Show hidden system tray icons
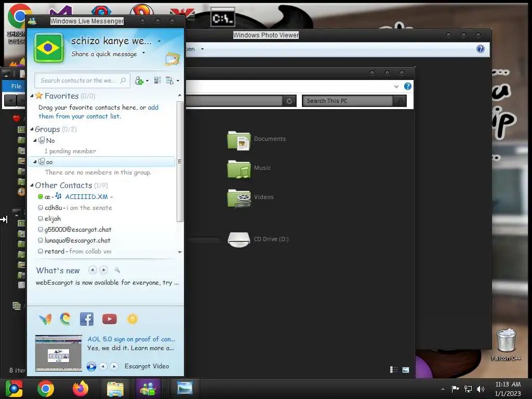This screenshot has height=399, width=532. click(x=443, y=389)
